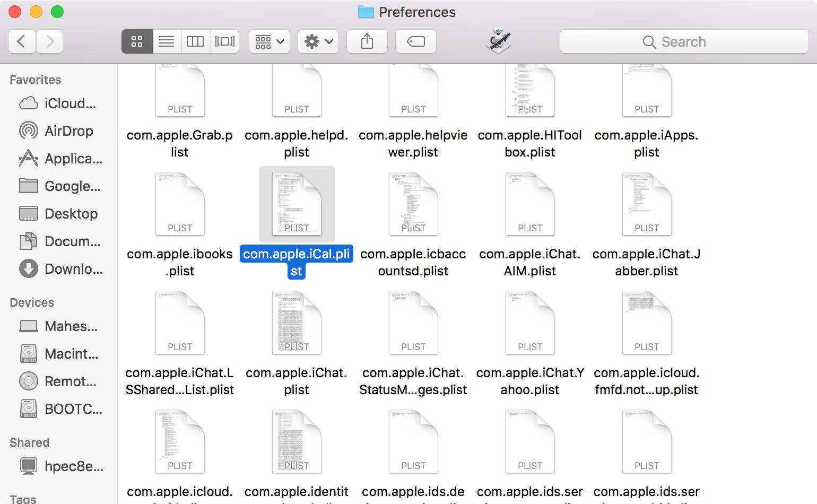Click the Edit Tags toolbar button
The width and height of the screenshot is (817, 504).
[416, 41]
